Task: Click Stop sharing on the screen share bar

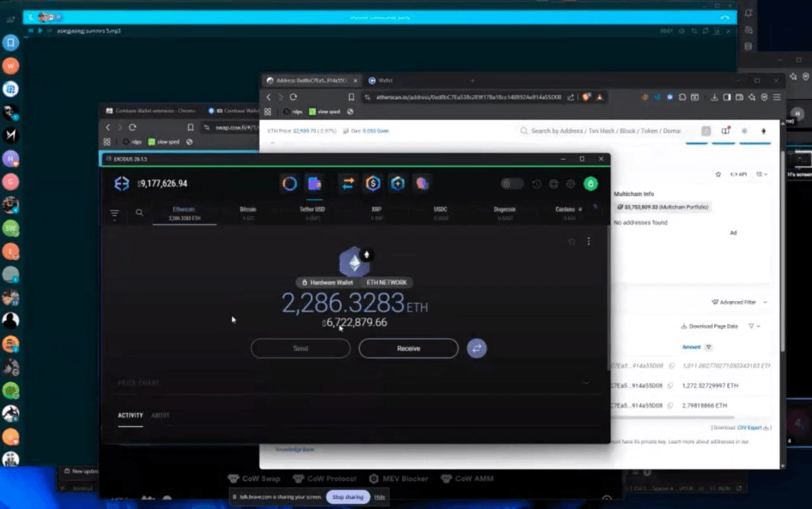Action: coord(348,497)
